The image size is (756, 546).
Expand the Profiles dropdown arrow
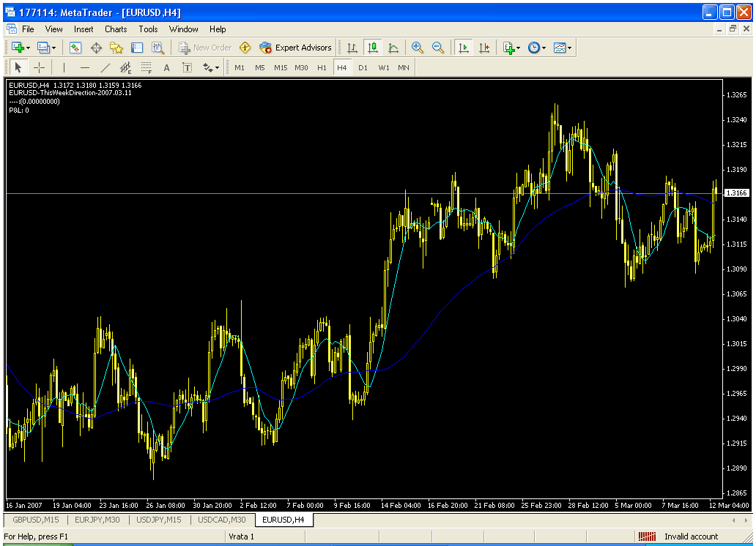[53, 48]
